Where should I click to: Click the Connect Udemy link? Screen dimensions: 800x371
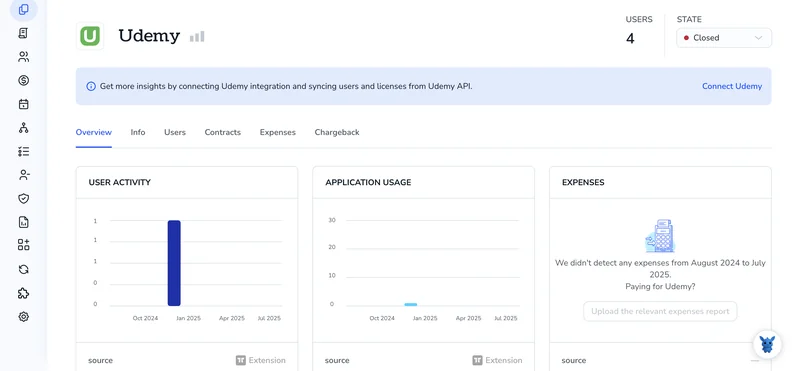[732, 86]
